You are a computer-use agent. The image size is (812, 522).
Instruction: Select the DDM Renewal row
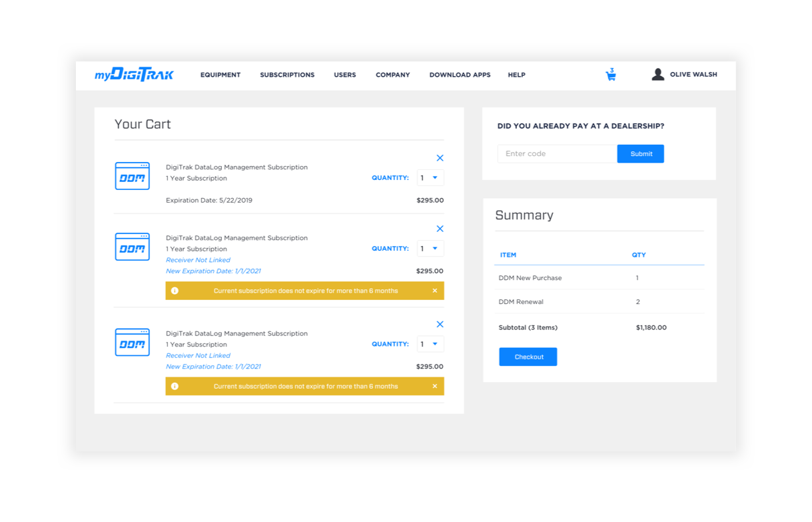click(600, 302)
